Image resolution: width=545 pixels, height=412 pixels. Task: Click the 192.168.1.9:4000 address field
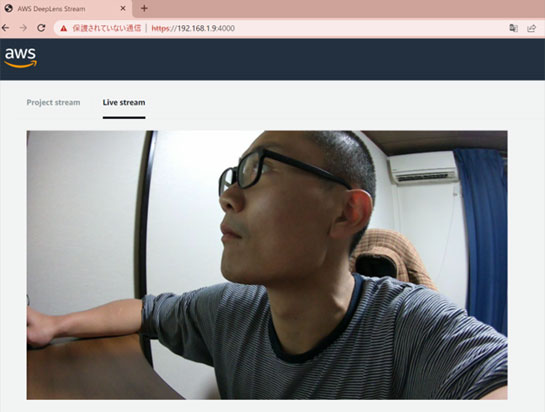coord(278,28)
